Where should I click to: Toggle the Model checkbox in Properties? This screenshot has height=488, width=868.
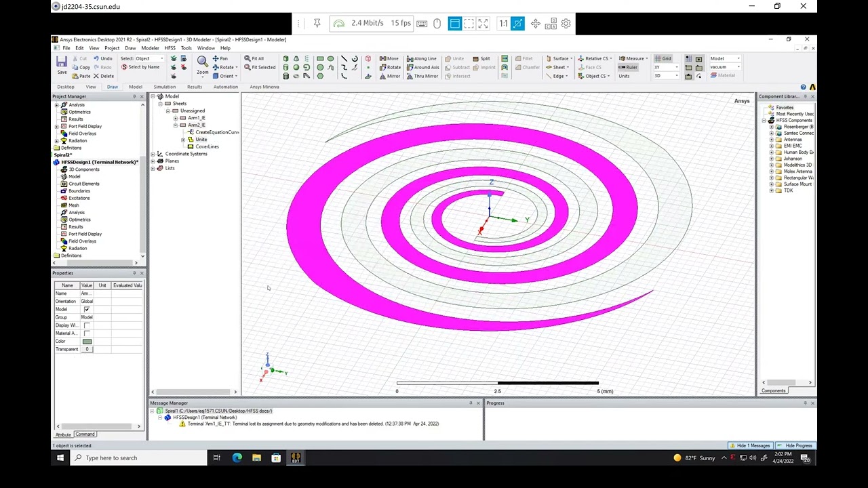(87, 309)
